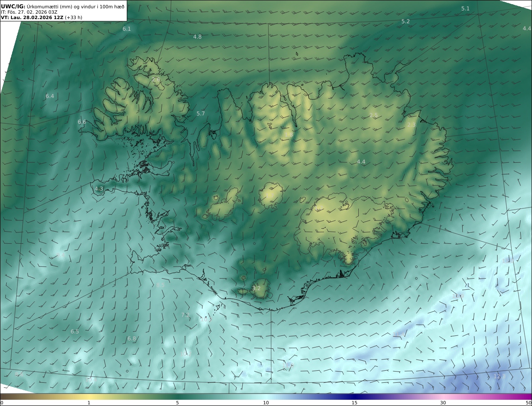Click the map value 7.2

(x=185, y=315)
